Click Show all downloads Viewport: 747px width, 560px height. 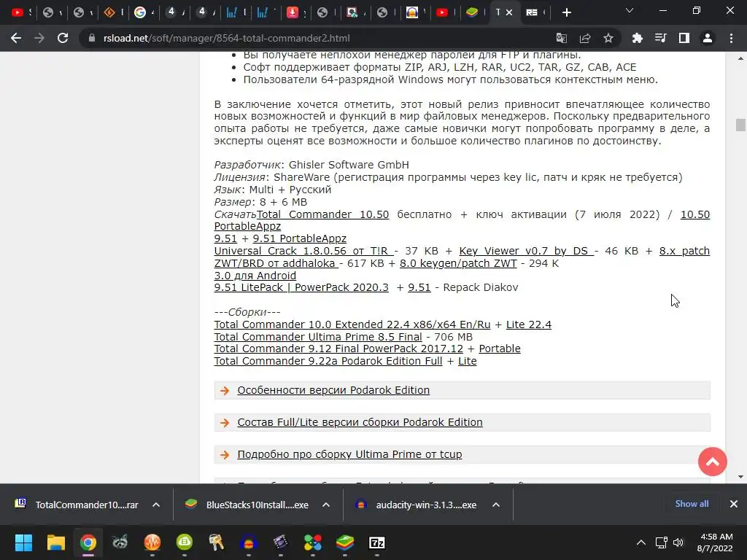point(692,504)
